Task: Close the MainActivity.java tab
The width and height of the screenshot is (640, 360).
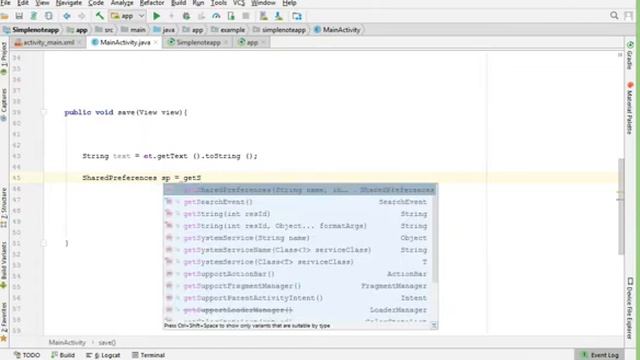Action: (156, 42)
